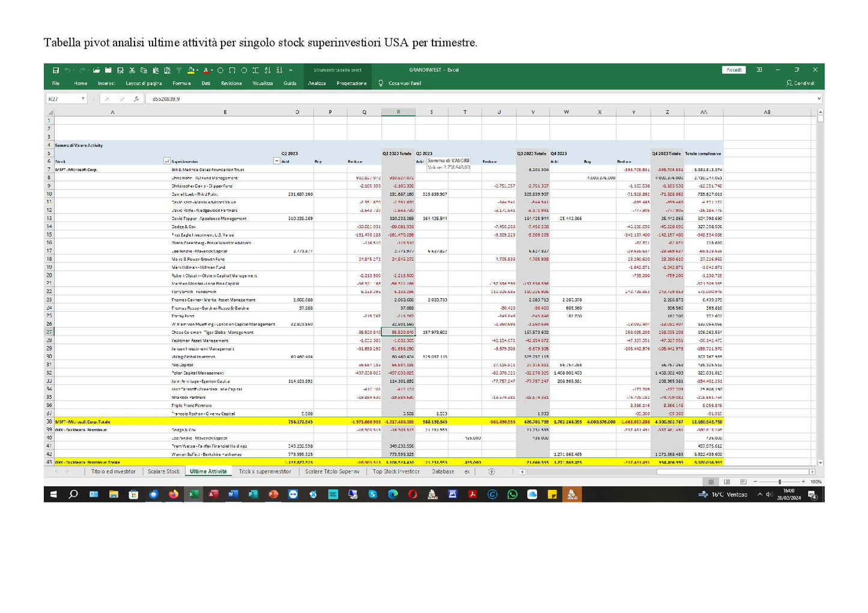Select column R header
Viewport: 868px width, 613px height.
tap(398, 112)
